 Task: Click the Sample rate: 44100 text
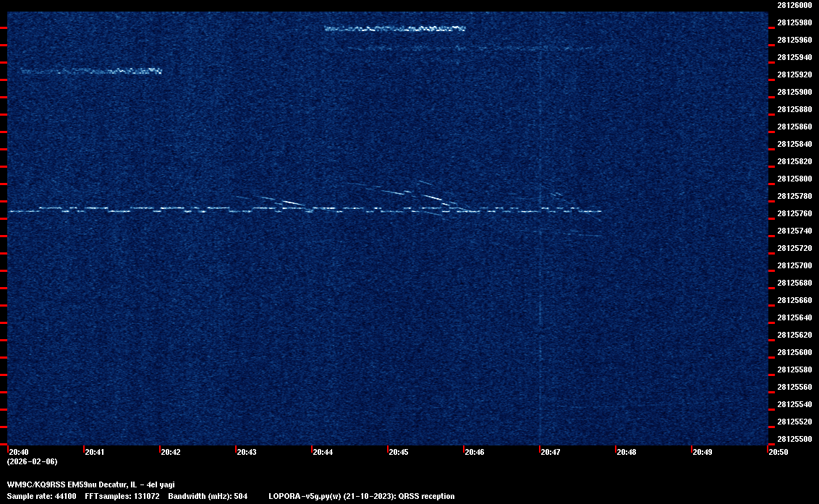point(41,497)
